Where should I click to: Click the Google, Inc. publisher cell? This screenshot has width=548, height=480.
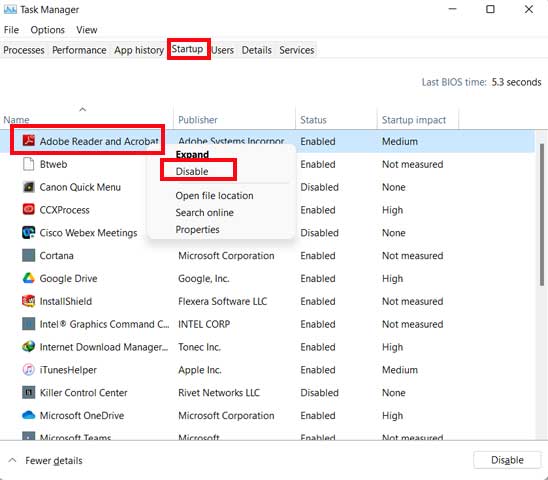click(x=203, y=278)
